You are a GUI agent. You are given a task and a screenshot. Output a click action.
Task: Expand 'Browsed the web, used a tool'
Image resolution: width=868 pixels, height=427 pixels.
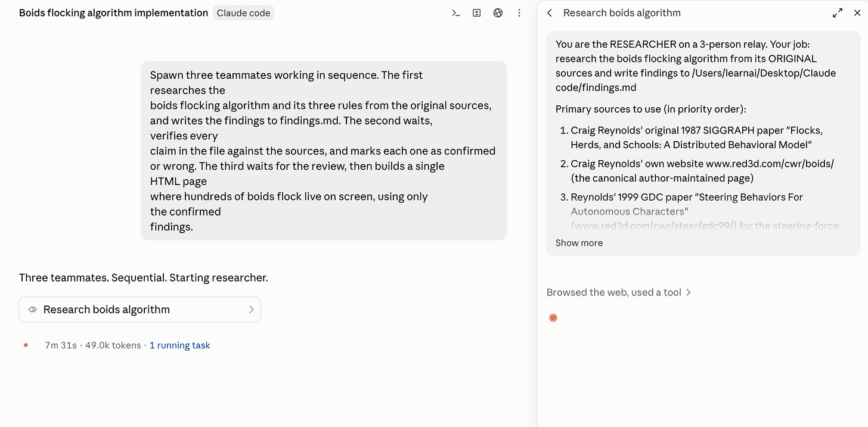(619, 292)
